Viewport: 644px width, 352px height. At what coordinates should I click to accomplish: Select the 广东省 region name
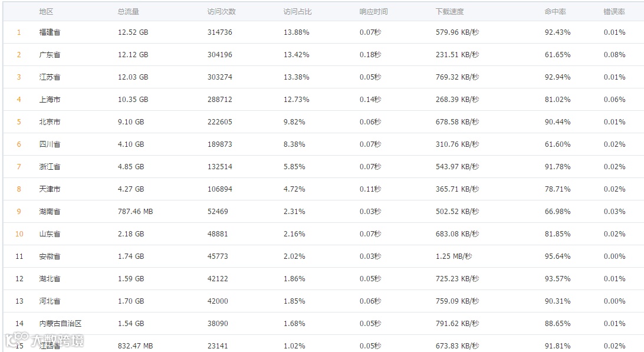(50, 55)
